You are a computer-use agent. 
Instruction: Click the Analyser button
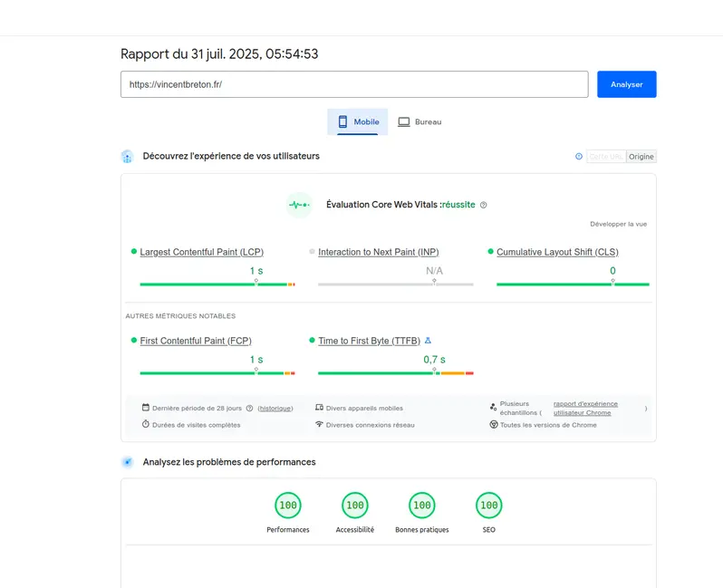click(x=626, y=84)
